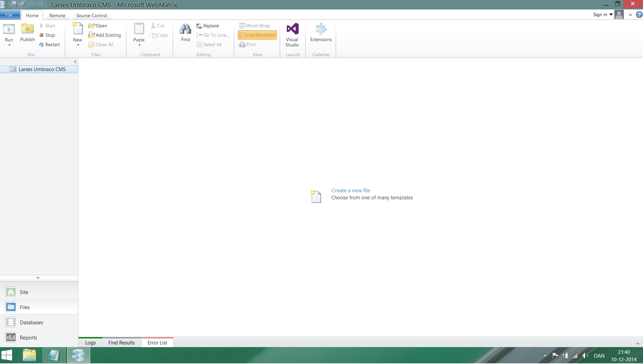Open the Logs tab

pyautogui.click(x=90, y=342)
